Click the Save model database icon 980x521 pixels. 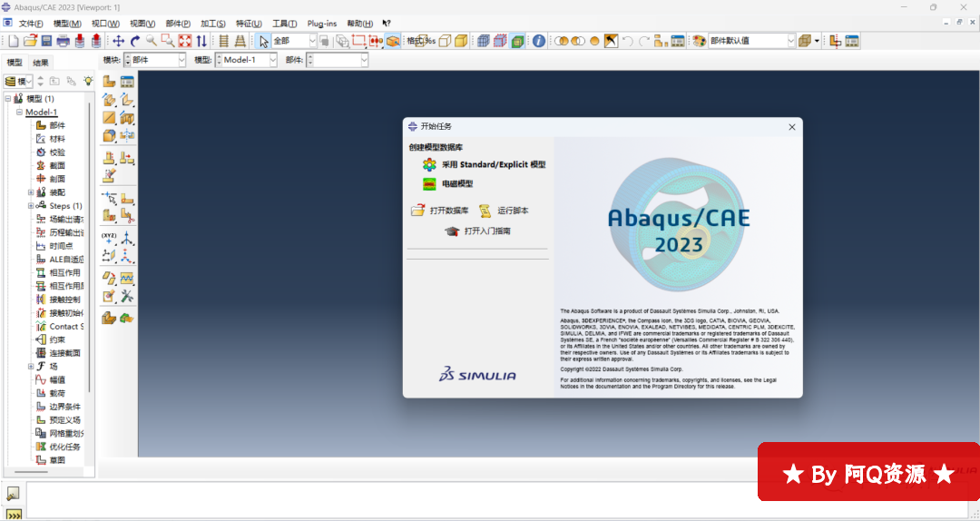[46, 41]
